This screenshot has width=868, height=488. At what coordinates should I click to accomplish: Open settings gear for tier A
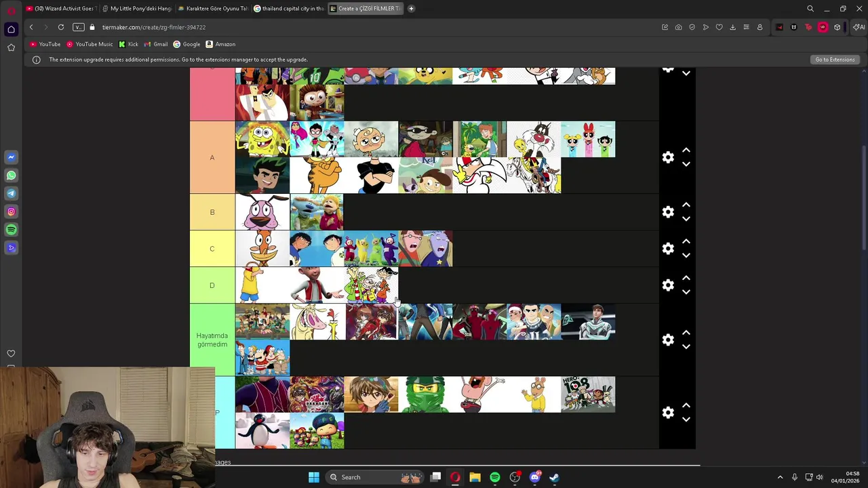coord(668,157)
